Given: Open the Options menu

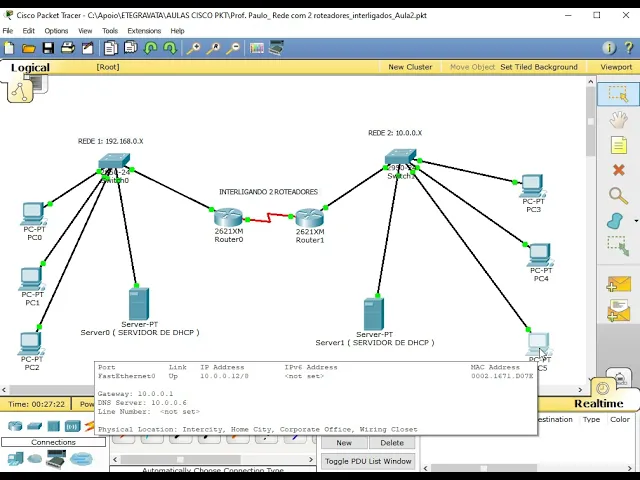Looking at the screenshot, I should pos(56,31).
